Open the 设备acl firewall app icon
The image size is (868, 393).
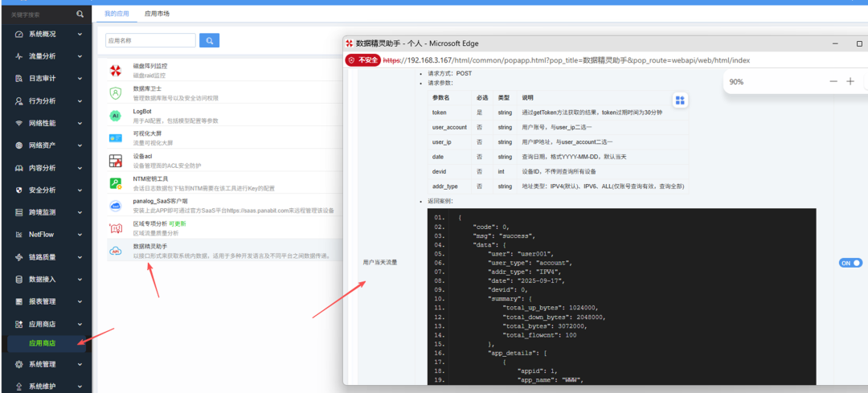coord(115,161)
